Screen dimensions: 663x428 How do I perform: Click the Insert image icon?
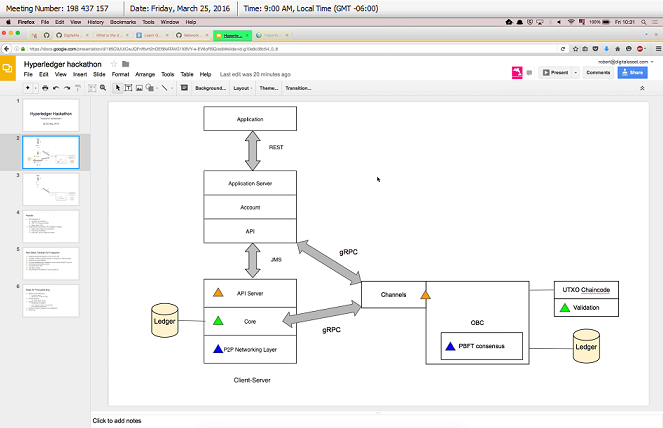pos(139,88)
